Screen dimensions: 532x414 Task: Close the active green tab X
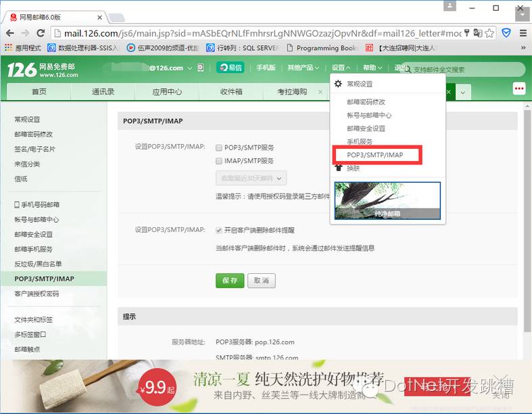448,92
